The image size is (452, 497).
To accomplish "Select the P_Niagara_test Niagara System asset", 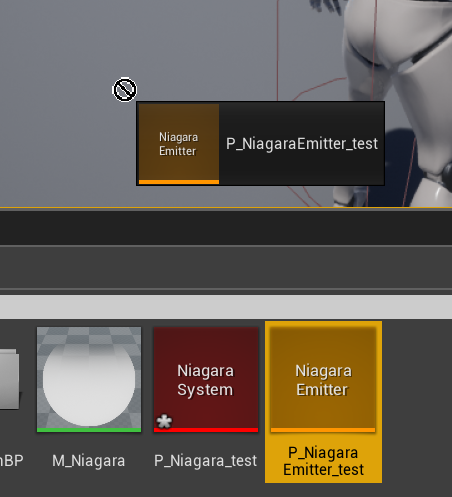I will [206, 379].
